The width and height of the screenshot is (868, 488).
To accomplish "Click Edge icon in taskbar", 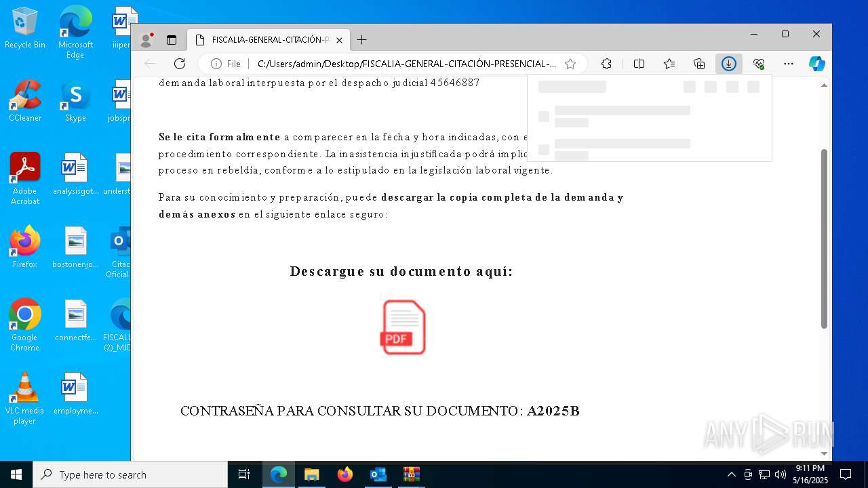I will click(279, 474).
